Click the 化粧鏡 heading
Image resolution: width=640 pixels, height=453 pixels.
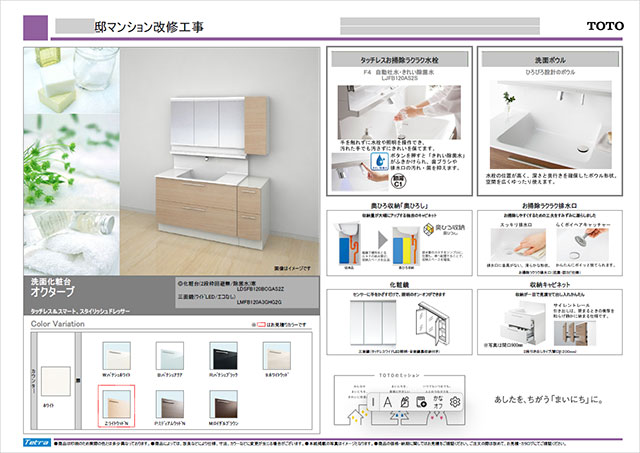[399, 285]
